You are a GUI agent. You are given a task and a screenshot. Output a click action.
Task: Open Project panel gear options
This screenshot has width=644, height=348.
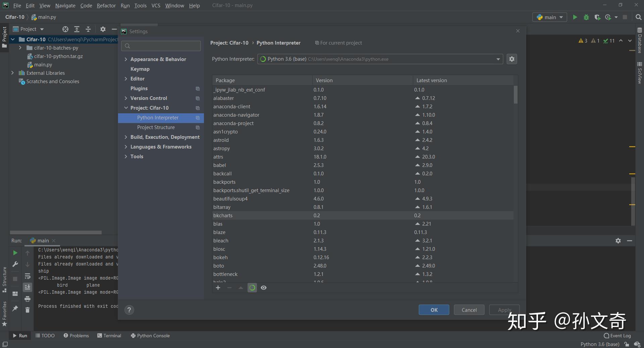[103, 29]
